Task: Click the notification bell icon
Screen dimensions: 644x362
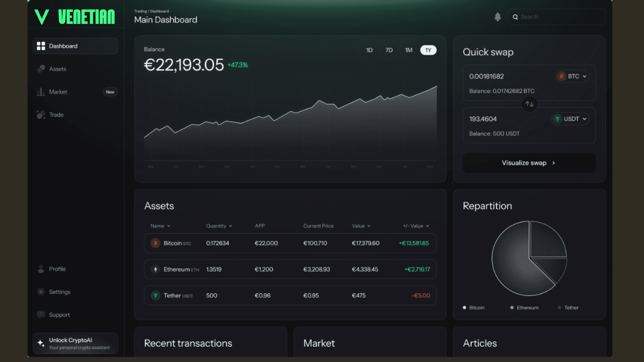Action: [497, 17]
